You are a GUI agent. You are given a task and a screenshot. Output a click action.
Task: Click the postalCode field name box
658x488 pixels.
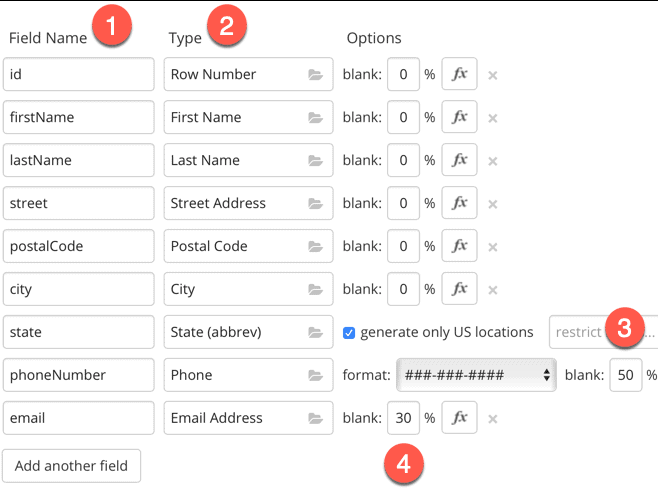click(79, 246)
